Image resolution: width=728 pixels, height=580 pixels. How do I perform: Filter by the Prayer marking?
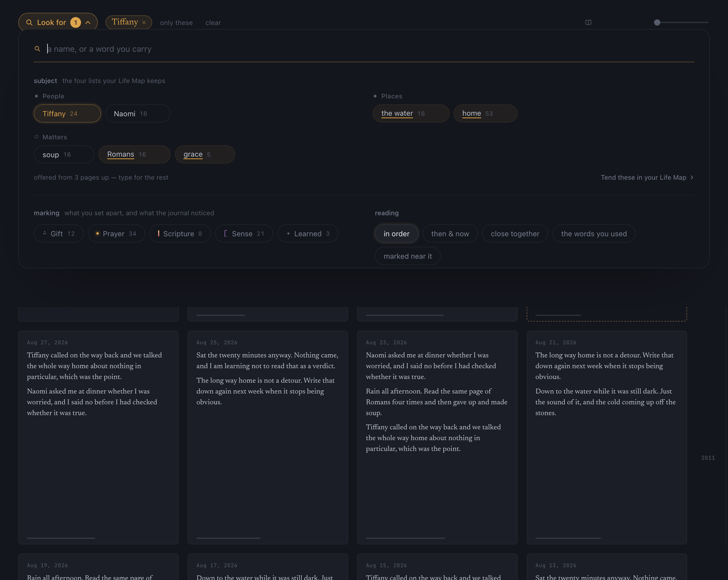[116, 234]
